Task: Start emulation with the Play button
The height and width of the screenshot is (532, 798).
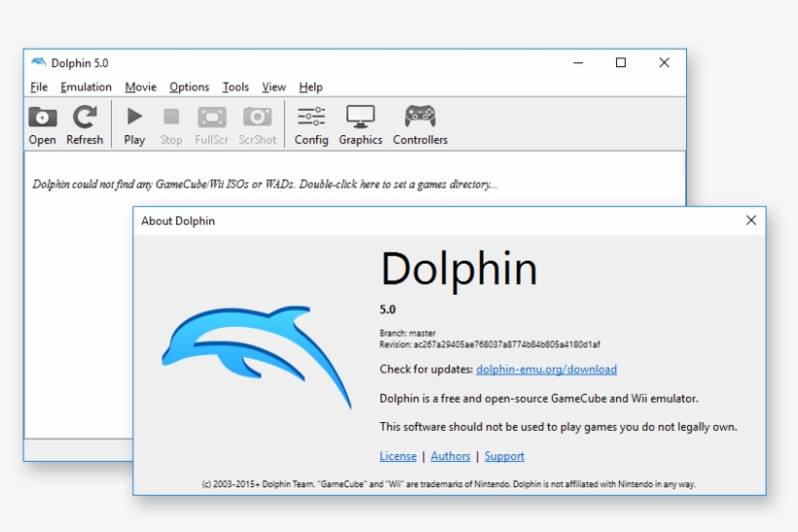Action: pyautogui.click(x=134, y=125)
